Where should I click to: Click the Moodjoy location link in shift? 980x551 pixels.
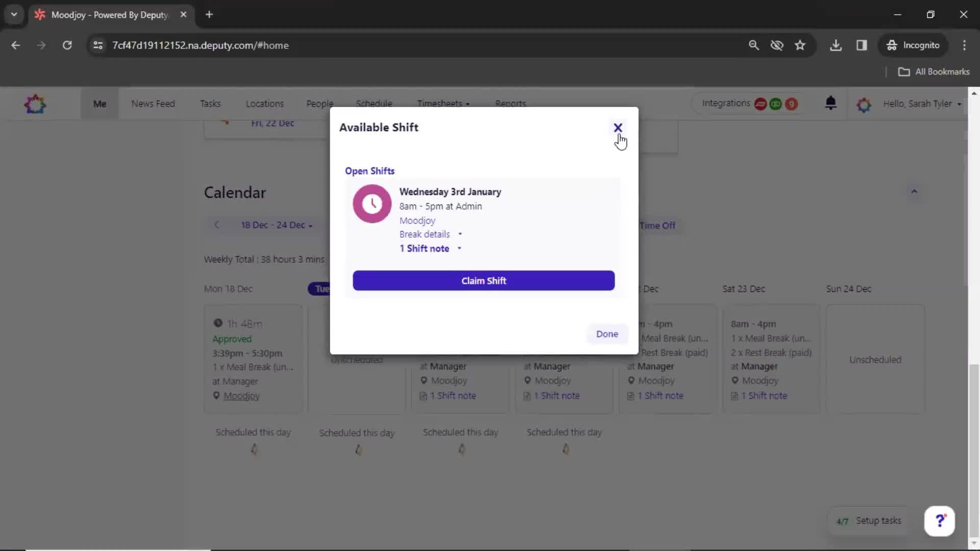[x=416, y=220]
